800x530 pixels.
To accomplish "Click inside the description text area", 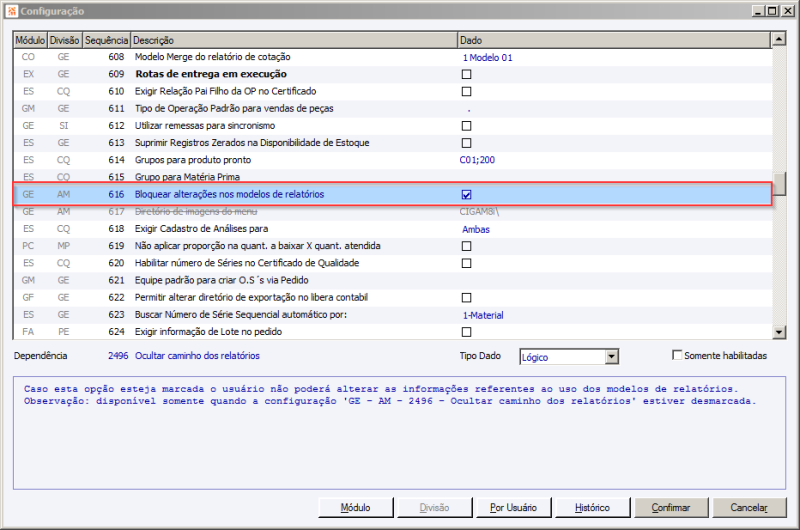I will coord(399,433).
